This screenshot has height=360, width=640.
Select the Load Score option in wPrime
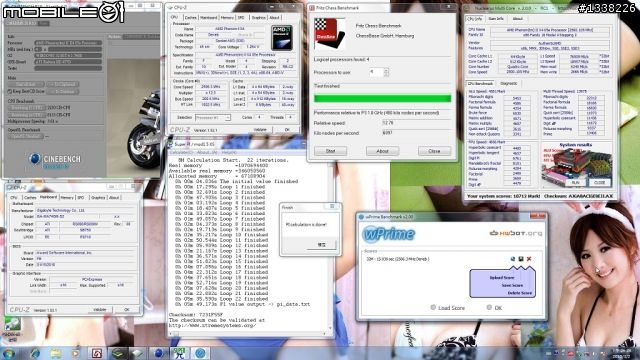coord(447,307)
